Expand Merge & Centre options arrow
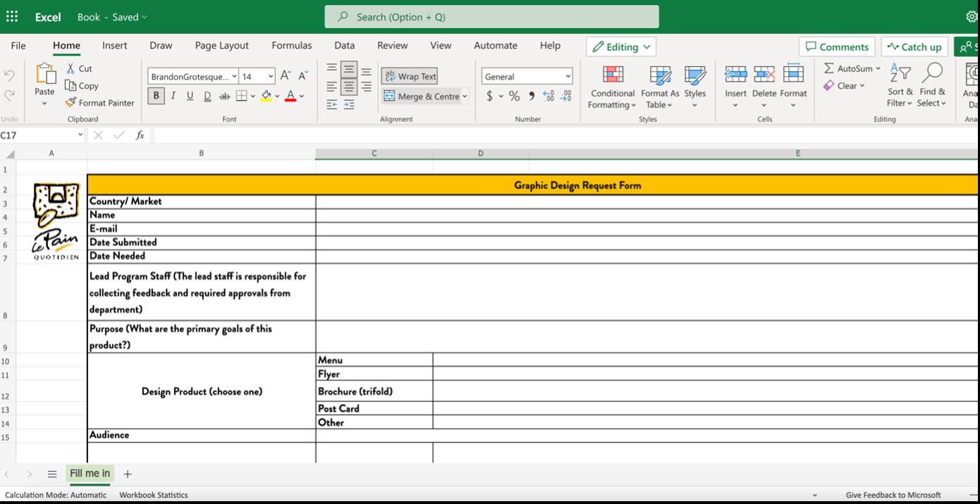 pyautogui.click(x=465, y=96)
